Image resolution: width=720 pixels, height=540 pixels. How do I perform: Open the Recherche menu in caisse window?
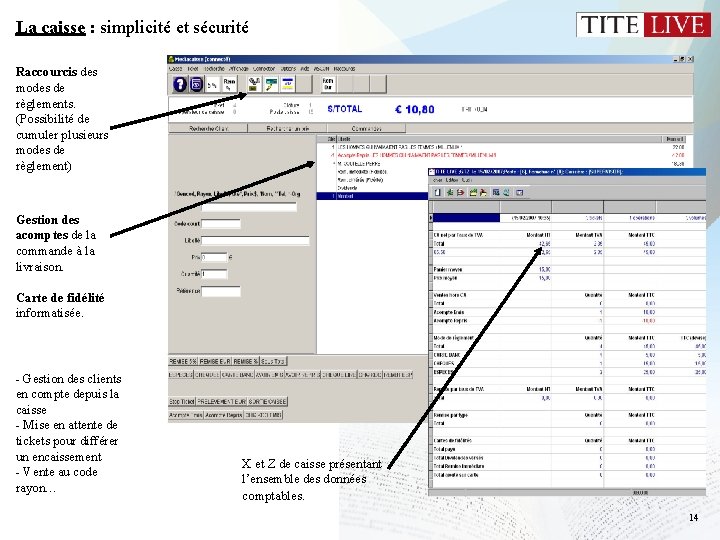pos(214,68)
